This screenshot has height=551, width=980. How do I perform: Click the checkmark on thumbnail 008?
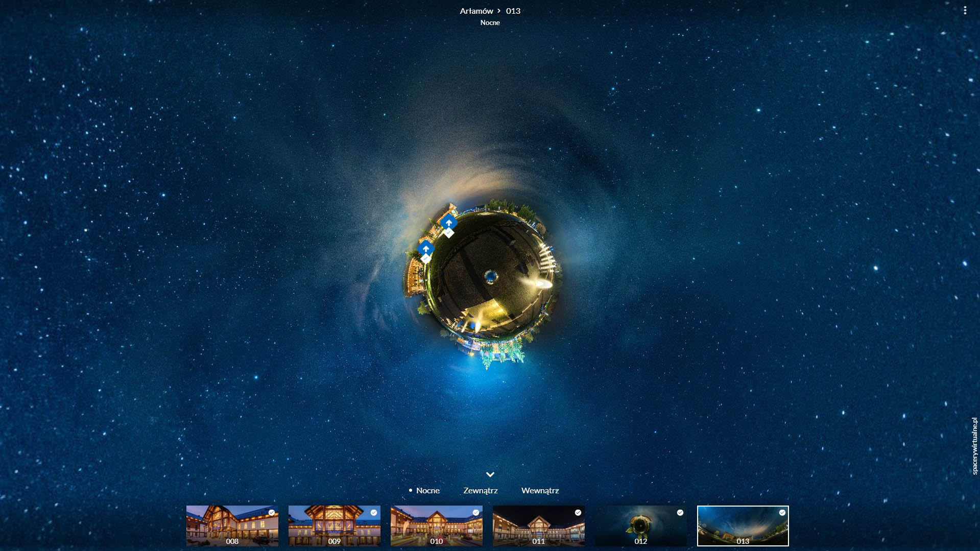272,513
